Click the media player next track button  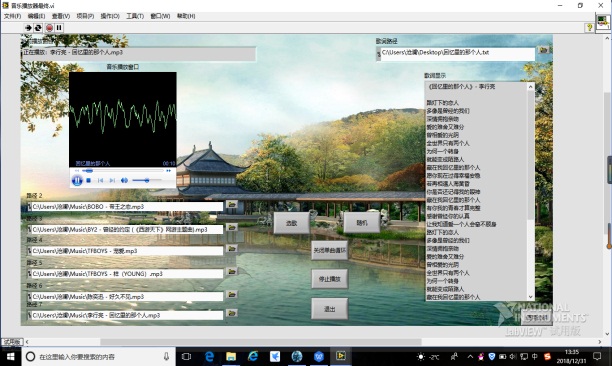(x=112, y=180)
